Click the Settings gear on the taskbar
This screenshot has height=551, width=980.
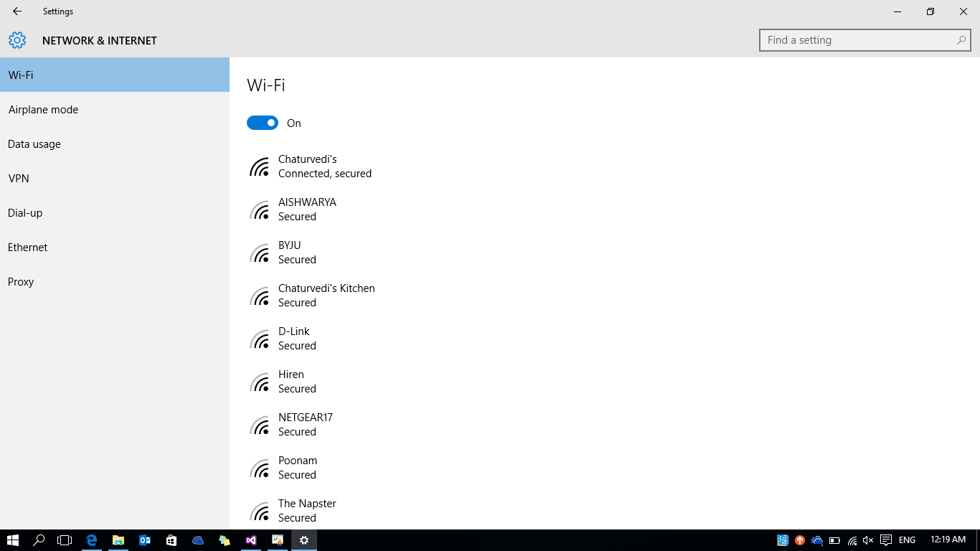[x=304, y=540]
